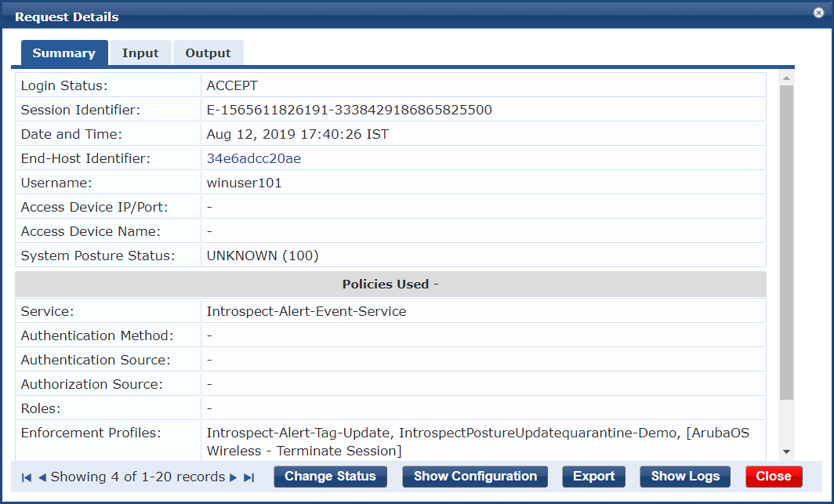This screenshot has height=504, width=834.
Task: Click the 'Roles:' label
Action: tap(41, 409)
